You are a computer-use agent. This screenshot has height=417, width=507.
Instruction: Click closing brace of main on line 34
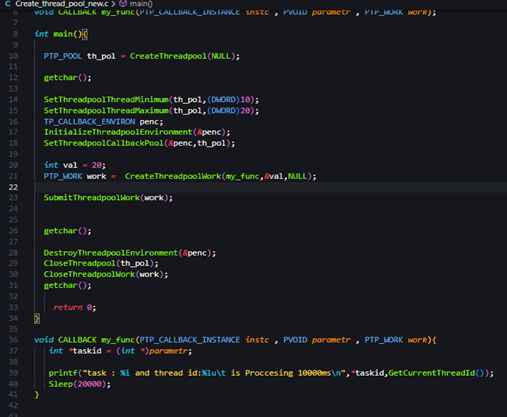click(x=37, y=318)
